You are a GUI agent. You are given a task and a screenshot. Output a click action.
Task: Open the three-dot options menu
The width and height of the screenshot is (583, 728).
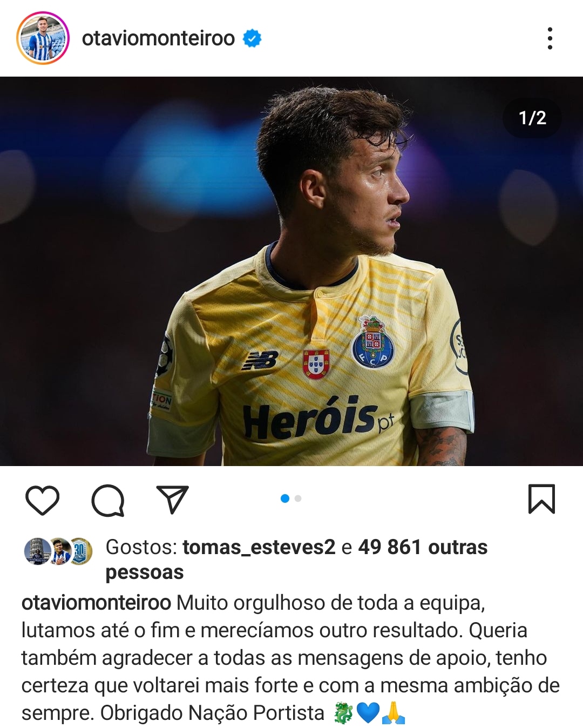point(550,38)
